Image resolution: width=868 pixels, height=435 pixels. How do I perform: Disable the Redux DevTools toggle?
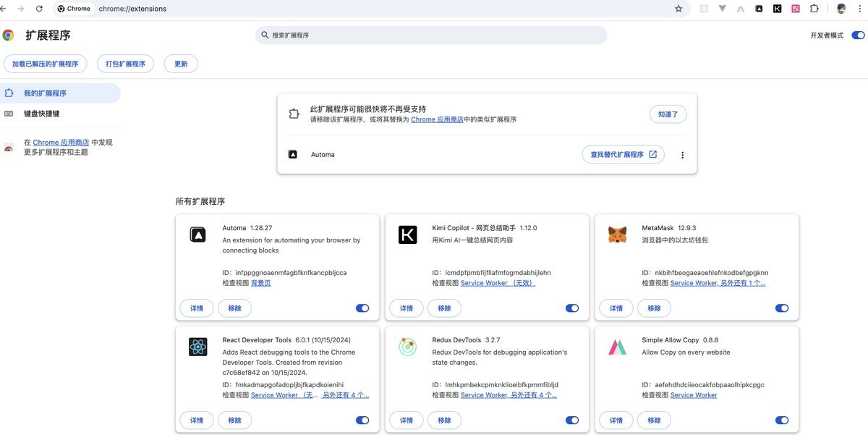572,421
